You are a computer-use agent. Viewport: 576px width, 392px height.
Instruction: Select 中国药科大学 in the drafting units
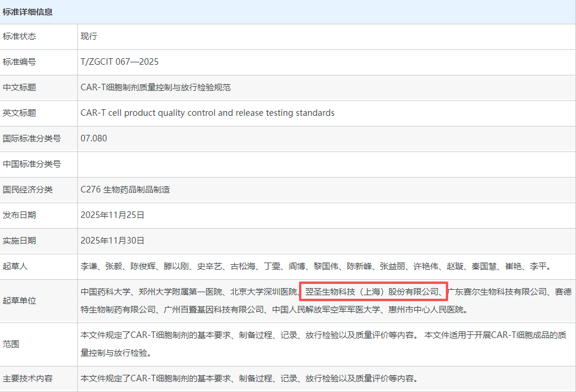click(106, 292)
